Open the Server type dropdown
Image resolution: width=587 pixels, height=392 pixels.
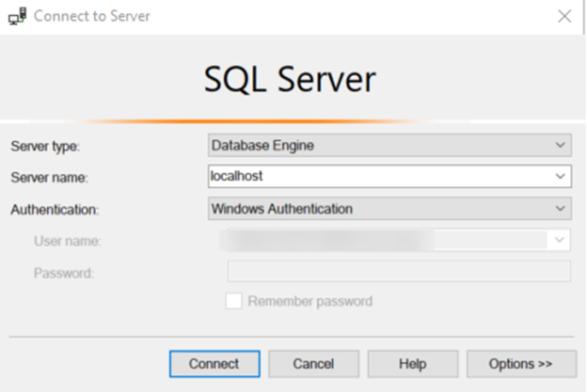point(389,145)
